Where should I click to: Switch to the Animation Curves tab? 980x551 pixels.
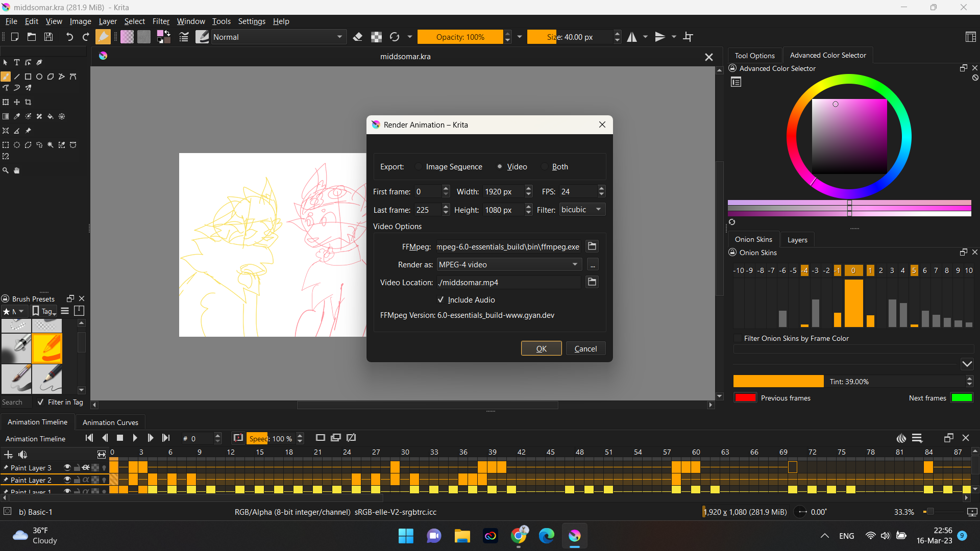point(110,422)
